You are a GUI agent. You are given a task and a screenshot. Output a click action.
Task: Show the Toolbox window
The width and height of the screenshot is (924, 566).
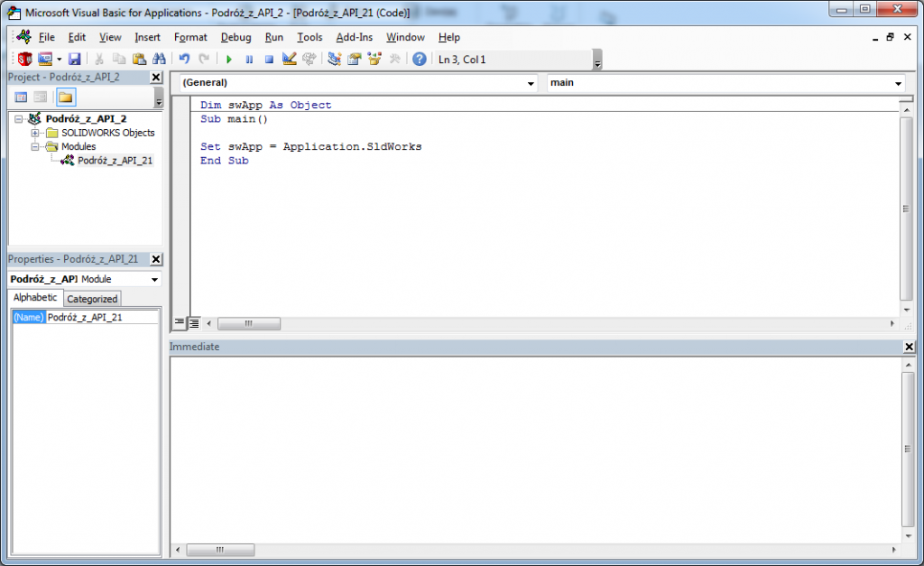click(x=394, y=59)
